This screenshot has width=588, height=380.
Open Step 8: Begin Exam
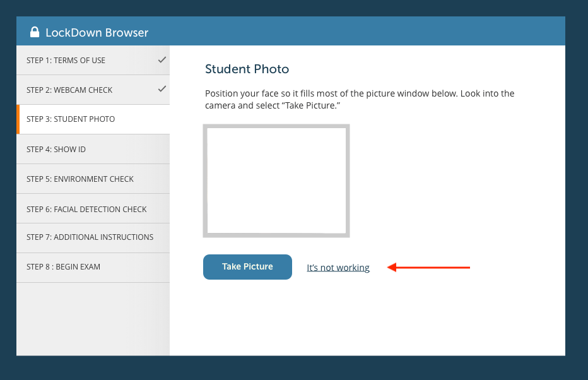coord(63,267)
